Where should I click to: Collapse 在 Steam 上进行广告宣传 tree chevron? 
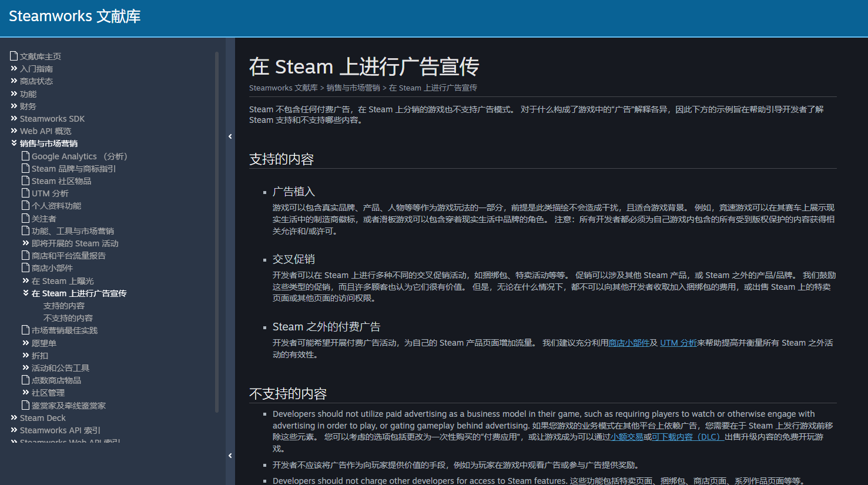26,293
